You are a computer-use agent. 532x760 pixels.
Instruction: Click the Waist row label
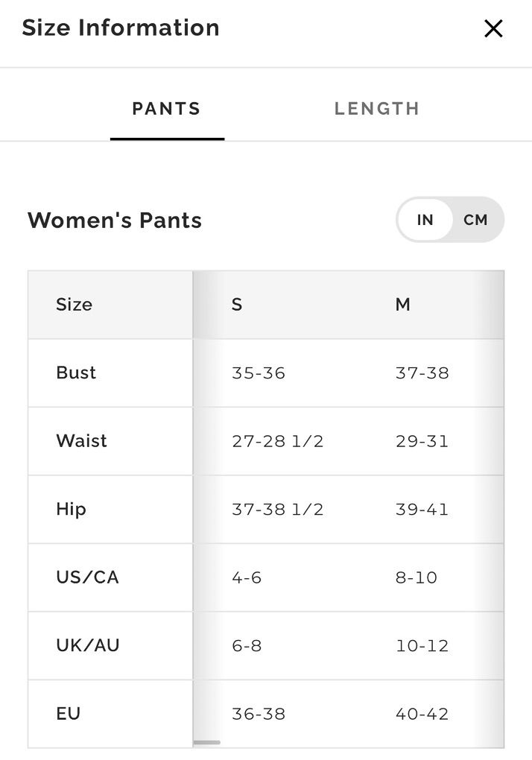[x=81, y=441]
